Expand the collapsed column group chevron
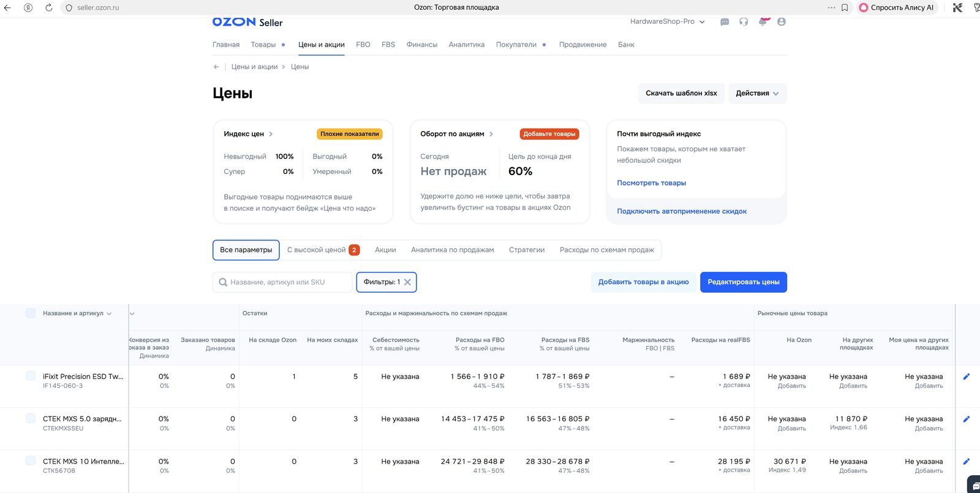This screenshot has height=493, width=980. pos(132,314)
